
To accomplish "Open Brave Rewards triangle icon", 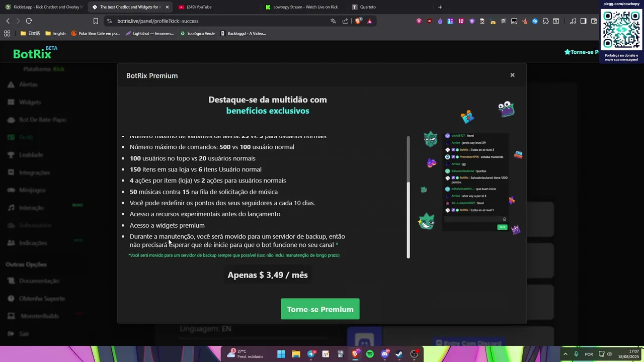I will [370, 21].
